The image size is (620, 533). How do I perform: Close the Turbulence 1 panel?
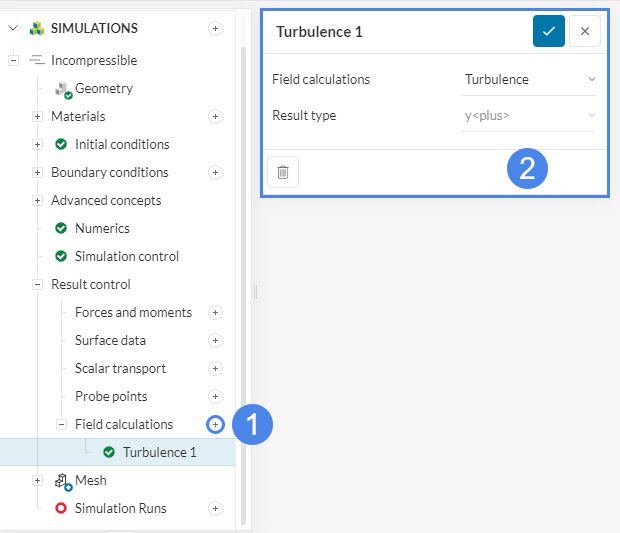click(x=585, y=31)
